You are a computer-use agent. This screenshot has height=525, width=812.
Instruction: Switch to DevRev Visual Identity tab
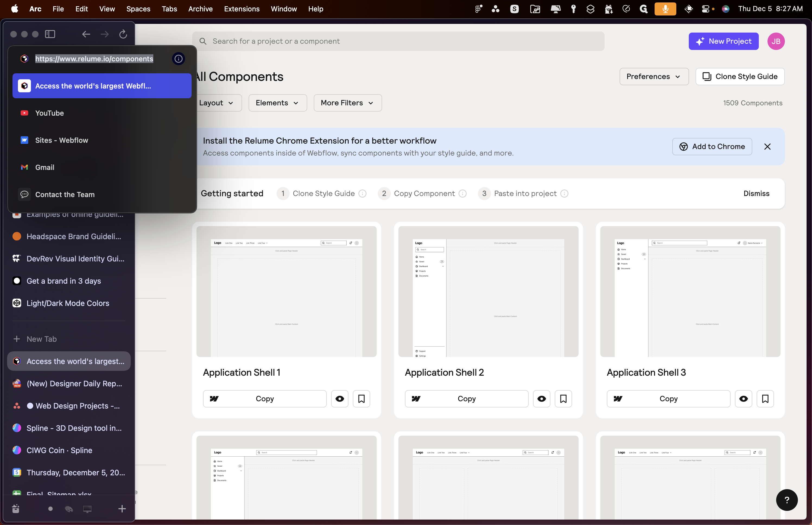point(69,258)
